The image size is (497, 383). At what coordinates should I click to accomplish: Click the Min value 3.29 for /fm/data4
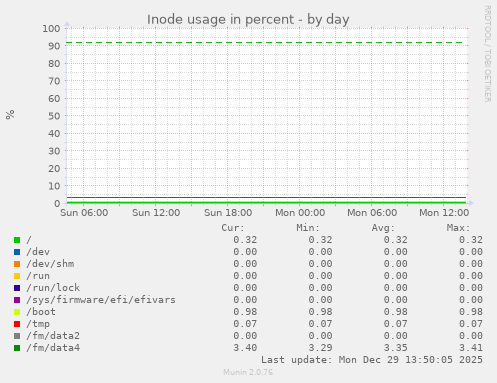pyautogui.click(x=320, y=348)
